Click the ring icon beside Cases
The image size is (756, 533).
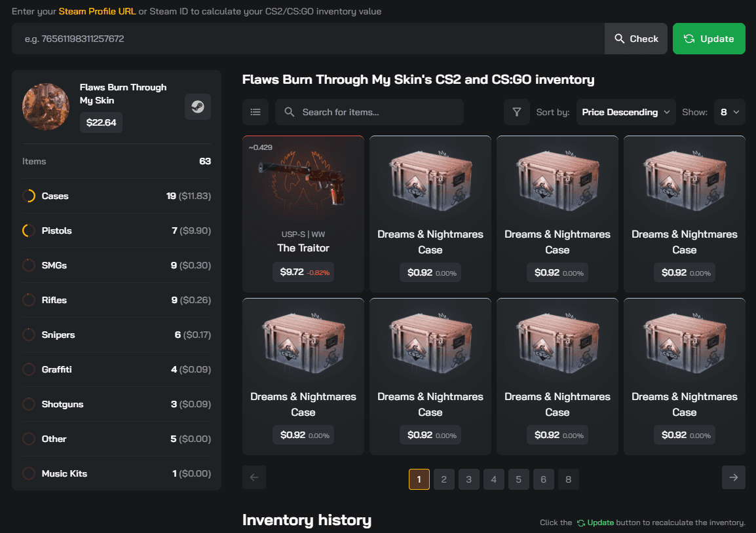point(29,196)
